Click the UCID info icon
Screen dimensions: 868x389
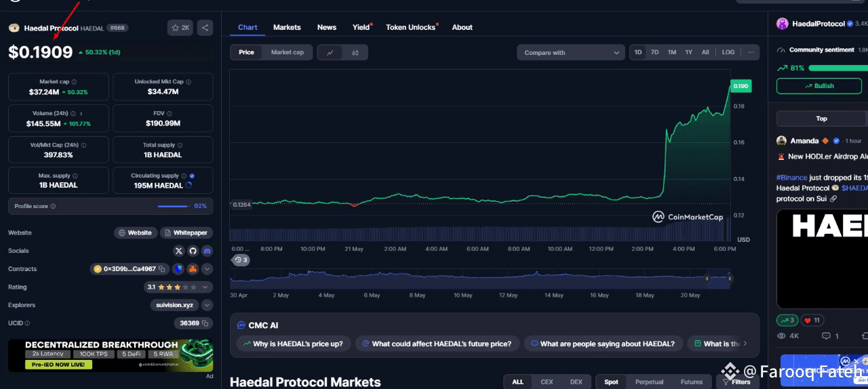tap(27, 323)
